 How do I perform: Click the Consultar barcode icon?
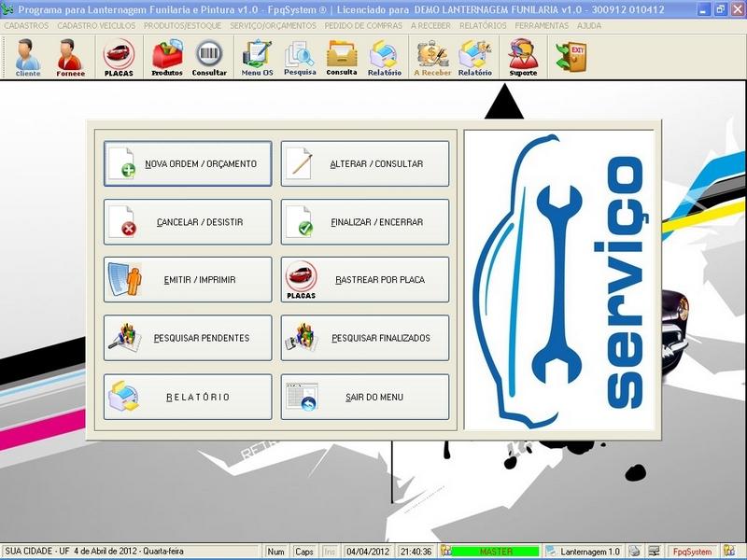pos(209,58)
